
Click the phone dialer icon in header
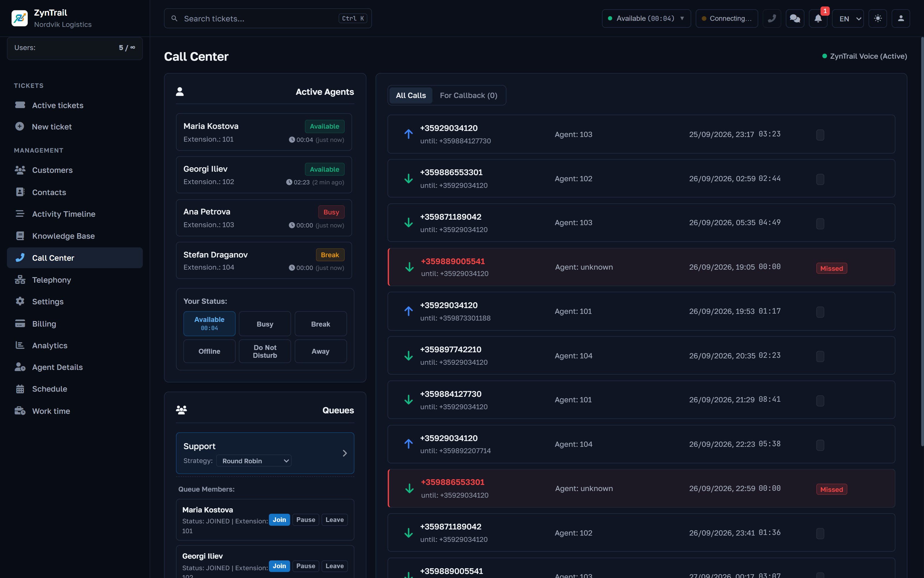pos(772,18)
